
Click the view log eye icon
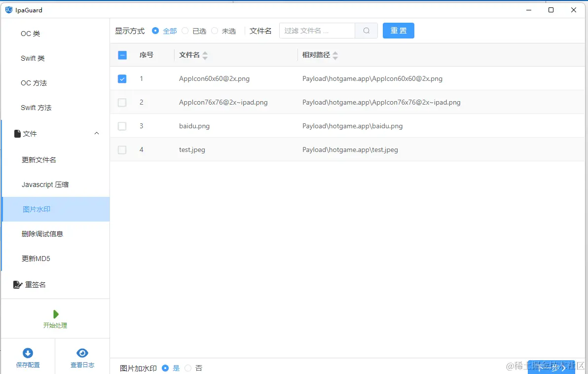click(x=82, y=353)
